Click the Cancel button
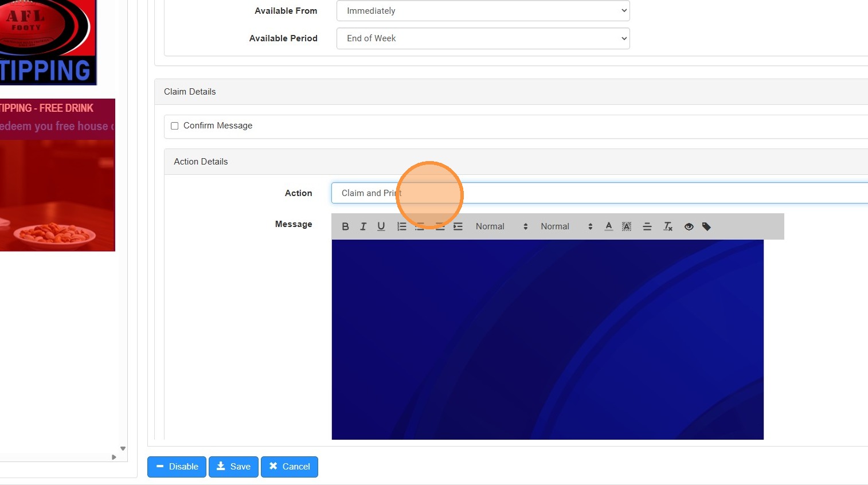The image size is (868, 485). pos(290,467)
